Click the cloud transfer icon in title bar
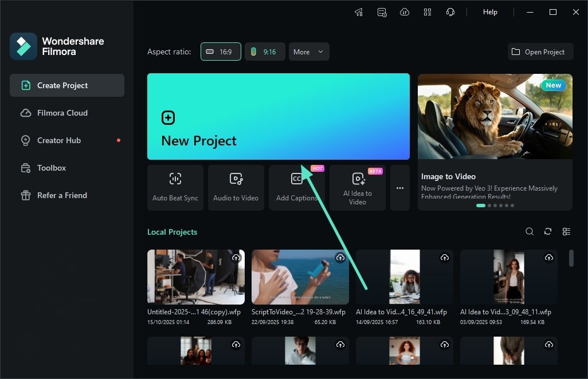588x379 pixels. pos(405,11)
